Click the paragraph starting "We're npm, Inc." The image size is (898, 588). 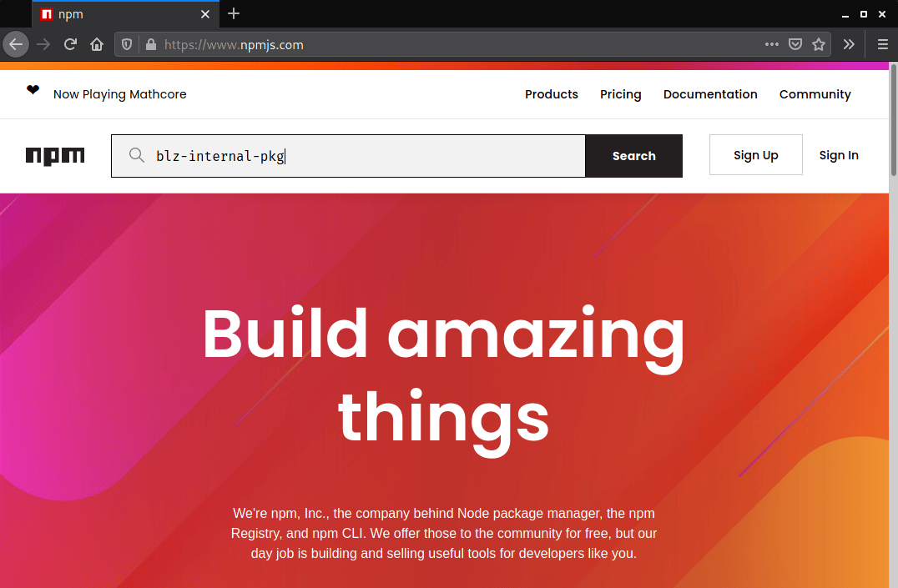[x=444, y=533]
